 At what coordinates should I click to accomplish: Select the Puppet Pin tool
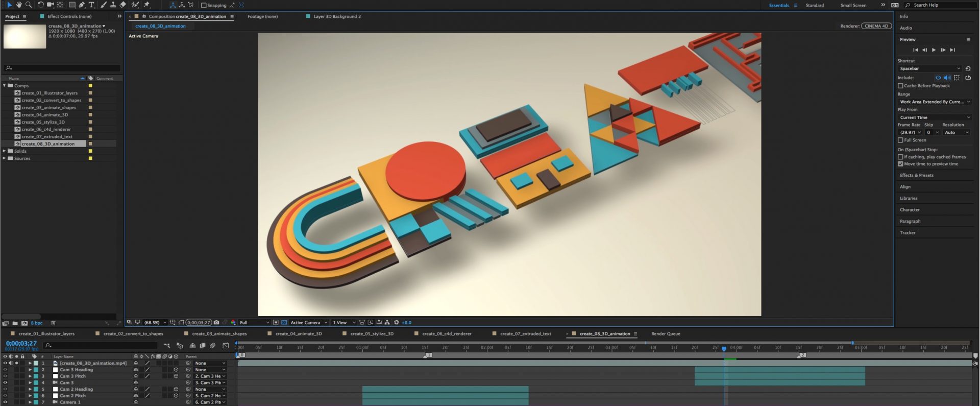147,5
